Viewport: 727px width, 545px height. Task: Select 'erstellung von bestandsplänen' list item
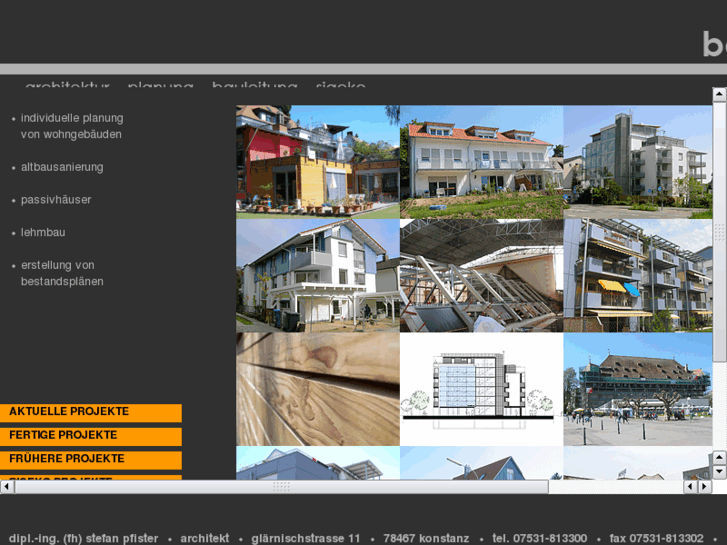pyautogui.click(x=62, y=273)
